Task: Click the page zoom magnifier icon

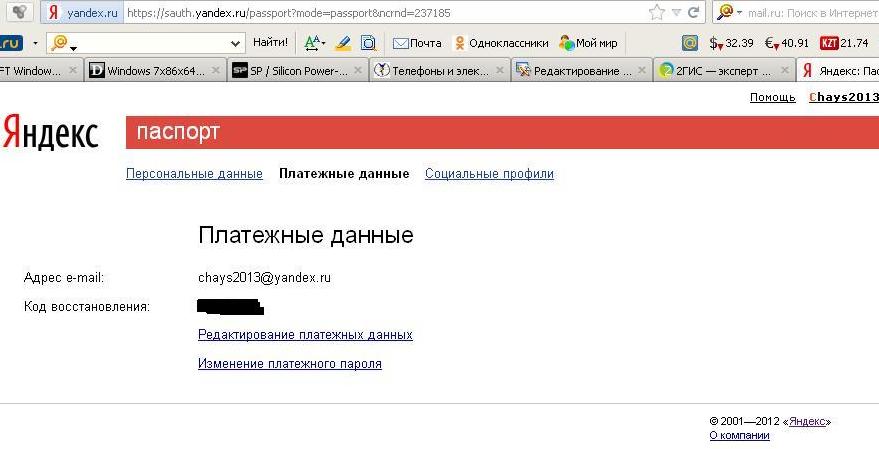Action: pos(369,43)
